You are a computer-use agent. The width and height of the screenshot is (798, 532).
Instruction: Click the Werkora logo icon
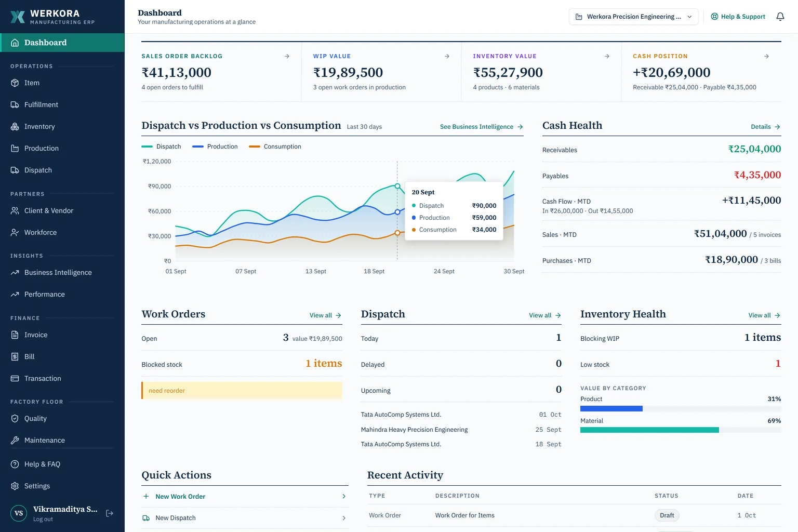(x=18, y=17)
